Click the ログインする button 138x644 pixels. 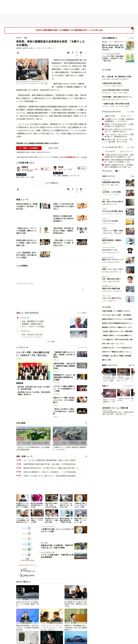click(53, 148)
